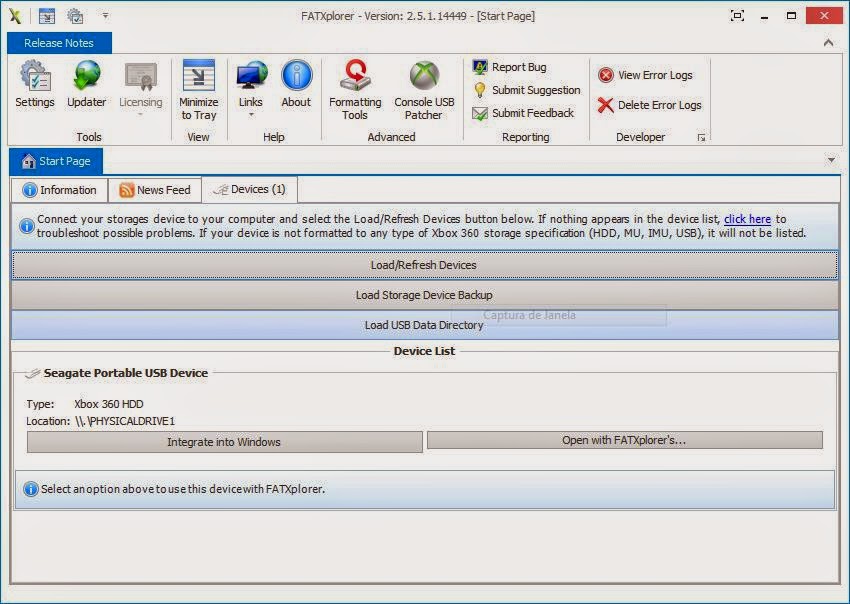Open View Error Logs
The height and width of the screenshot is (604, 850).
pos(645,75)
